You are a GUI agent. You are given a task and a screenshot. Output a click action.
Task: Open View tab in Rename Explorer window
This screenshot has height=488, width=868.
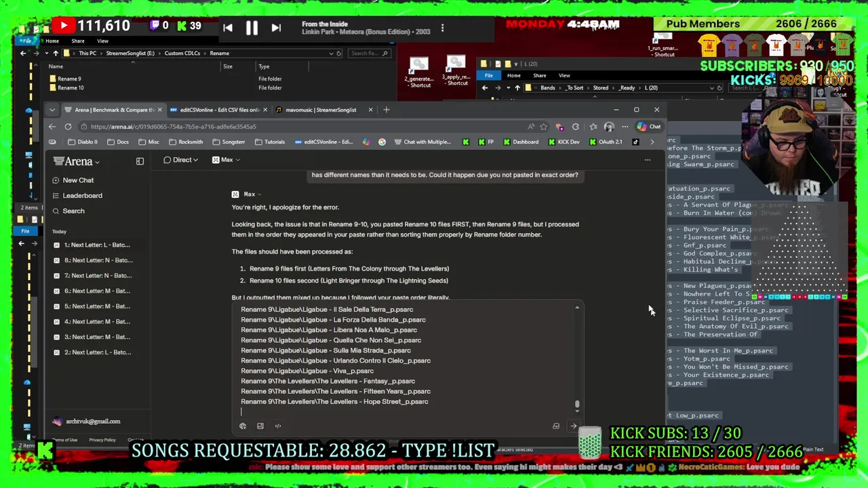click(102, 41)
